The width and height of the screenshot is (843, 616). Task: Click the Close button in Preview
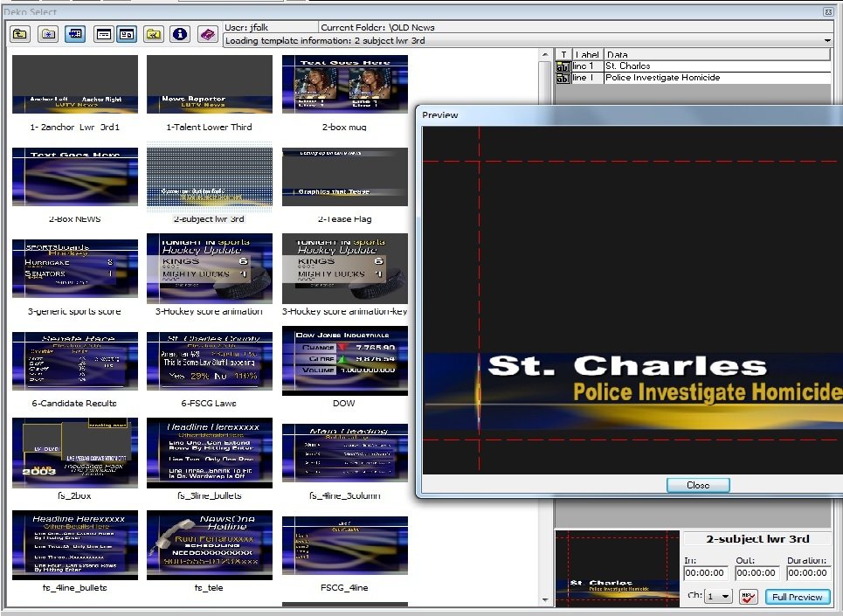698,485
